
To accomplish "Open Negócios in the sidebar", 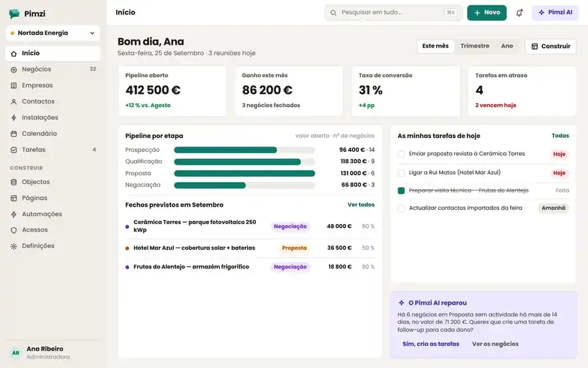I will (53, 70).
